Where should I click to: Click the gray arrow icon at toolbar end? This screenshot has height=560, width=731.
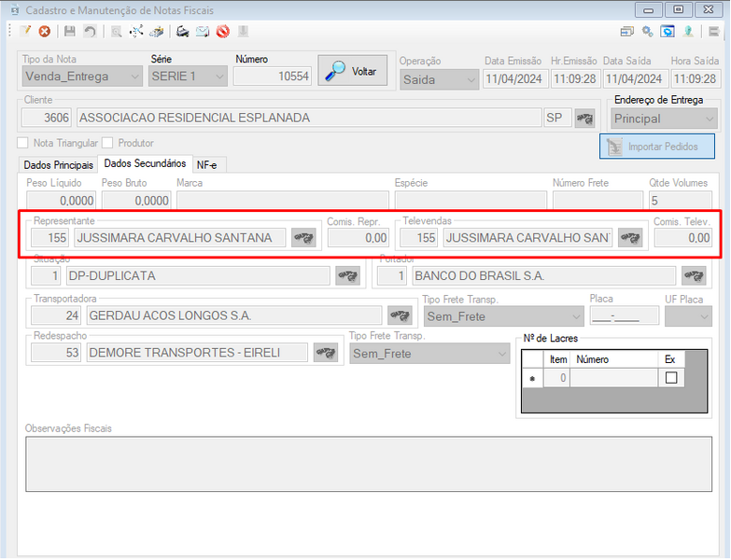[714, 31]
